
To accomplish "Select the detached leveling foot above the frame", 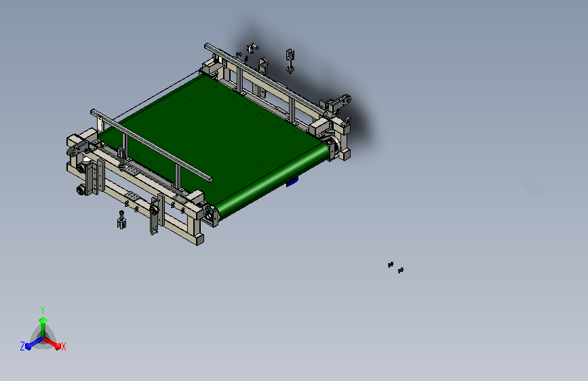I will click(x=290, y=61).
